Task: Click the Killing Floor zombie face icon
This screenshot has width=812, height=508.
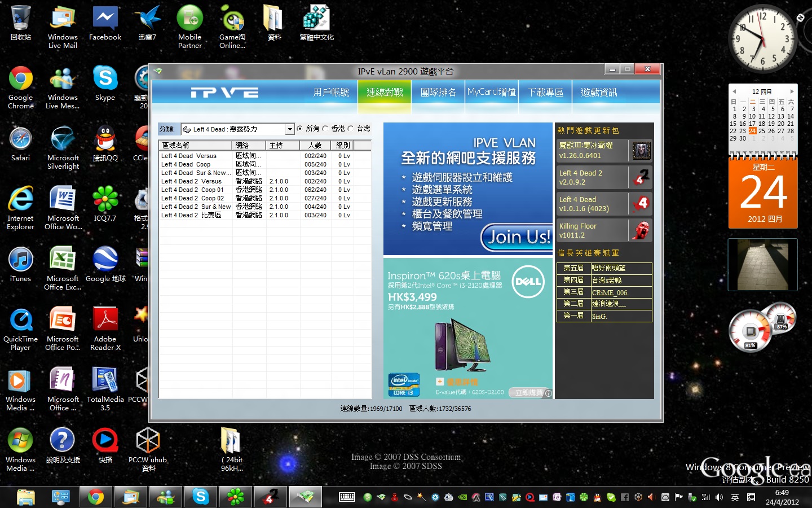Action: pyautogui.click(x=641, y=230)
